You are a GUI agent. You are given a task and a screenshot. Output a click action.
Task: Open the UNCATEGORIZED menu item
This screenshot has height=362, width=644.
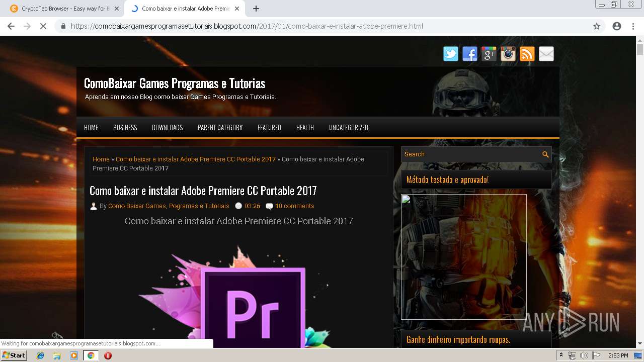point(349,128)
